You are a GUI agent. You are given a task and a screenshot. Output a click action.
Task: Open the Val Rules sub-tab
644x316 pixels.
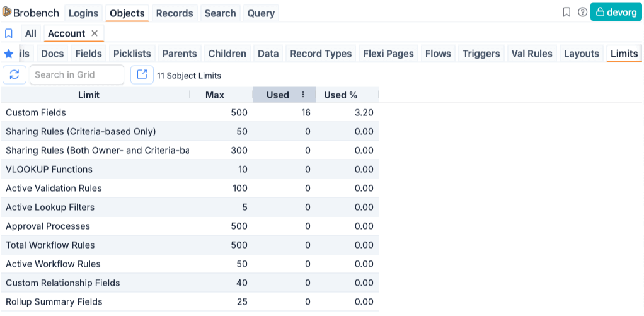(x=532, y=54)
